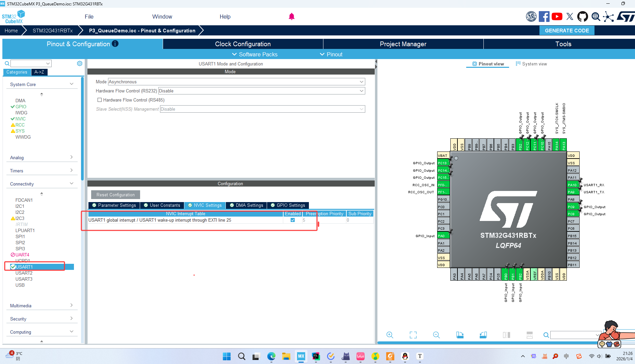Rotate the chip clockwise
Image resolution: width=635 pixels, height=364 pixels.
click(x=460, y=335)
